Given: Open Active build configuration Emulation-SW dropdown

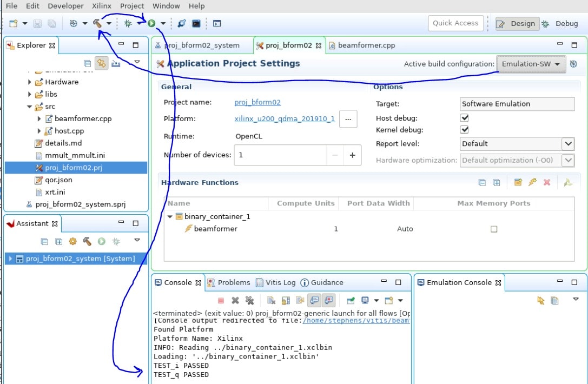Looking at the screenshot, I should (x=531, y=64).
